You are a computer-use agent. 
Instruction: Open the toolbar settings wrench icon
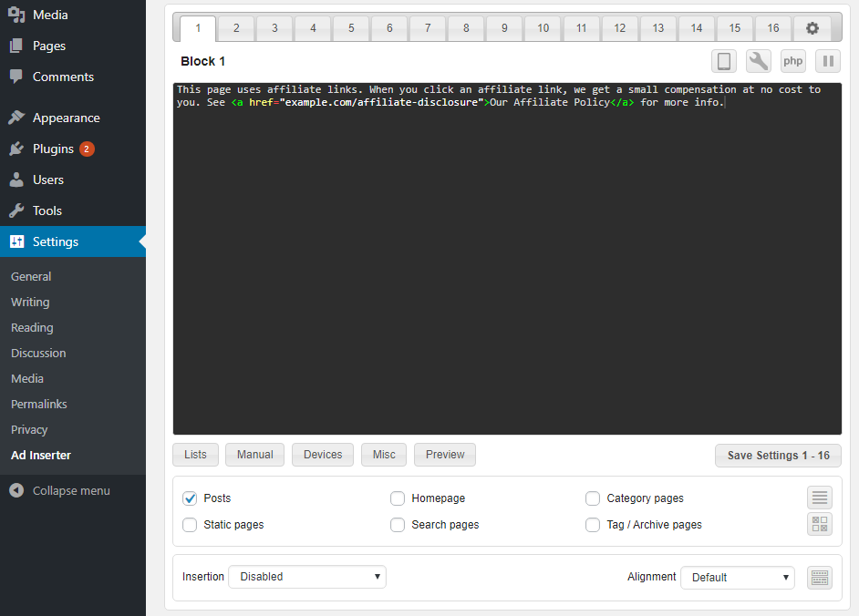758,60
